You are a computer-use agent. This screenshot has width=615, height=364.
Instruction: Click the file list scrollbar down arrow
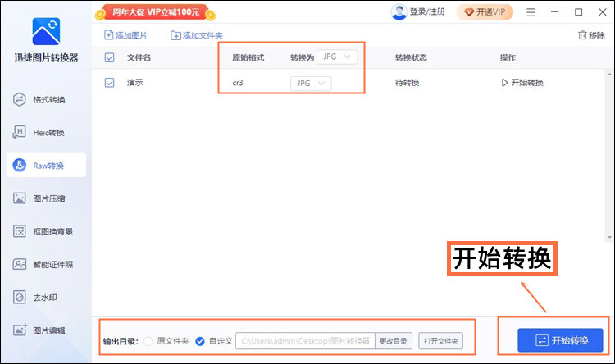pos(609,237)
